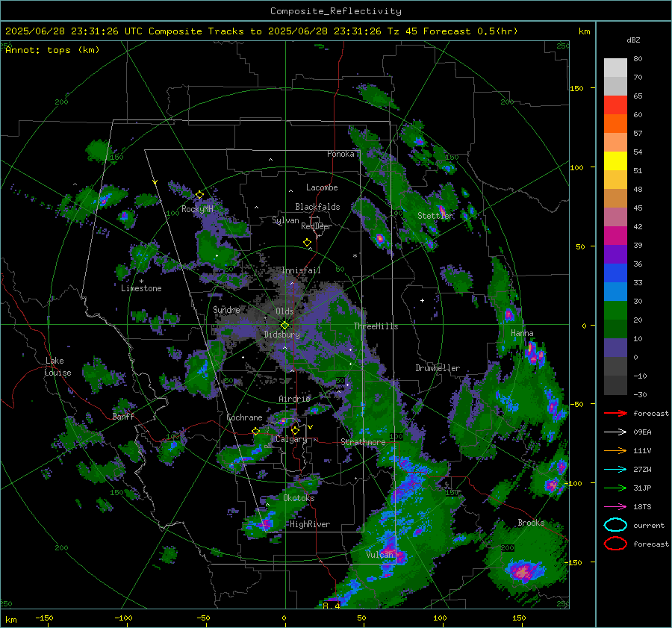Viewport: 672px width, 628px height.
Task: Click the Cochrane label
Action: click(x=244, y=417)
